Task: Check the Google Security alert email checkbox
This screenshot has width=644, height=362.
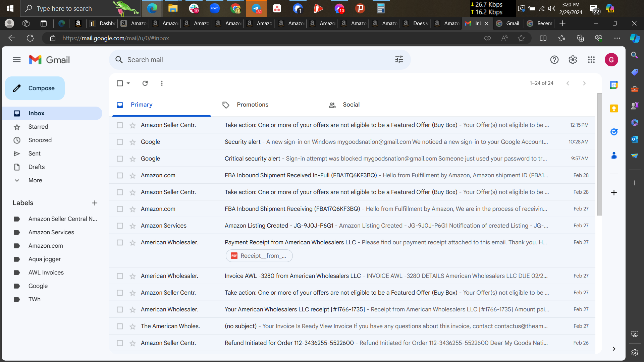Action: [x=120, y=142]
